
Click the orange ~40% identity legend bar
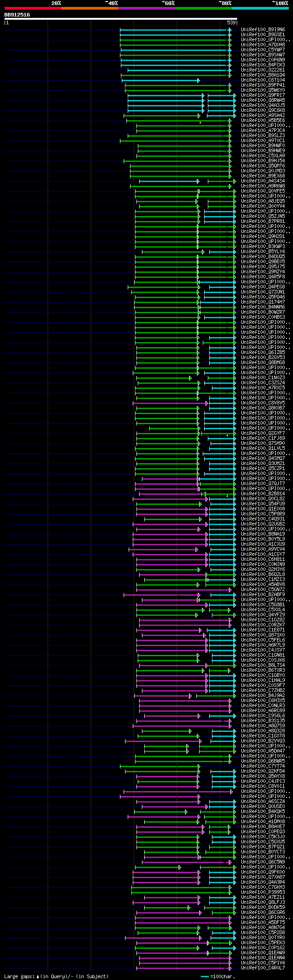[90, 8]
